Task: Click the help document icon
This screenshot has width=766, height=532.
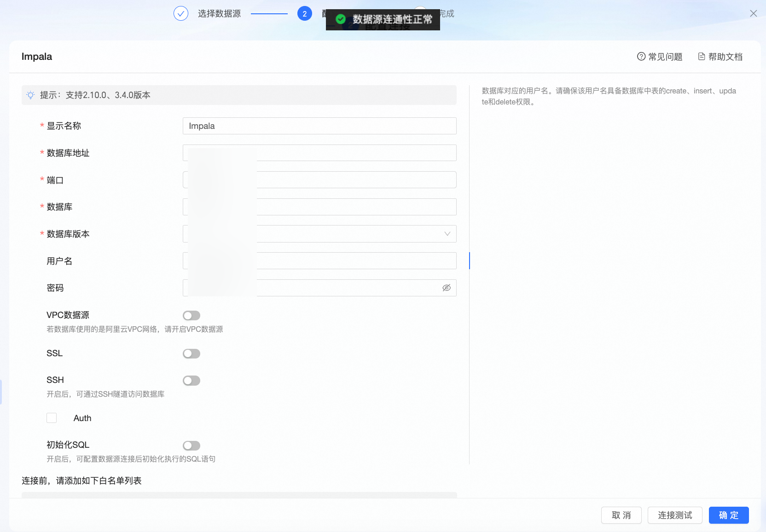Action: coord(702,57)
